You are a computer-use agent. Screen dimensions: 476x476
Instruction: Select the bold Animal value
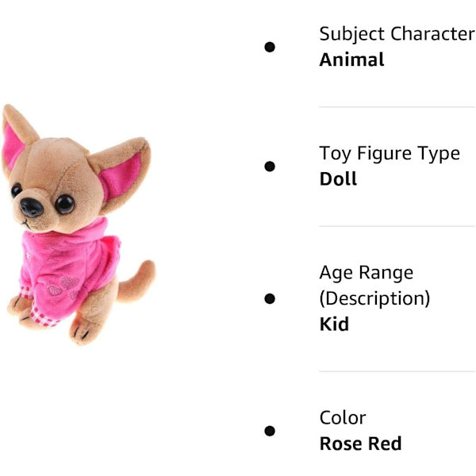351,59
